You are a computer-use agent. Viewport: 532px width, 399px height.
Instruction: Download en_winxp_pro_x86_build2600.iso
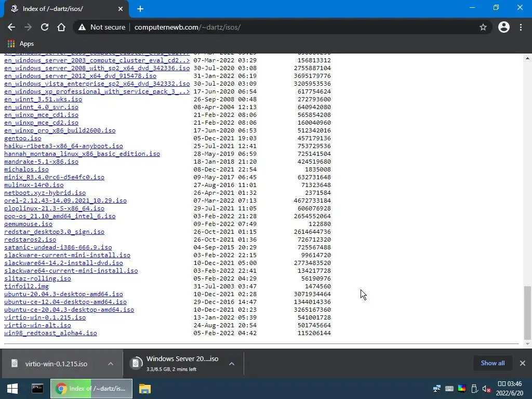click(x=60, y=130)
